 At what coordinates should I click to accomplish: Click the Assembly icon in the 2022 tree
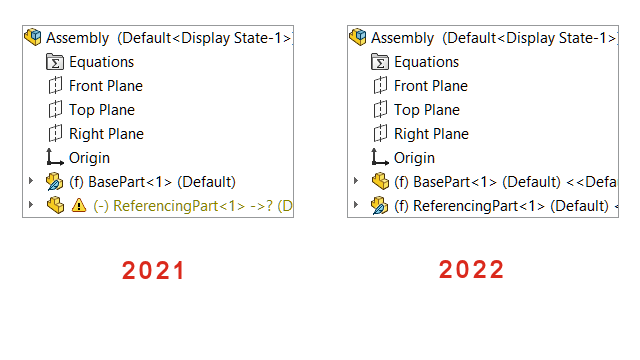pyautogui.click(x=358, y=37)
